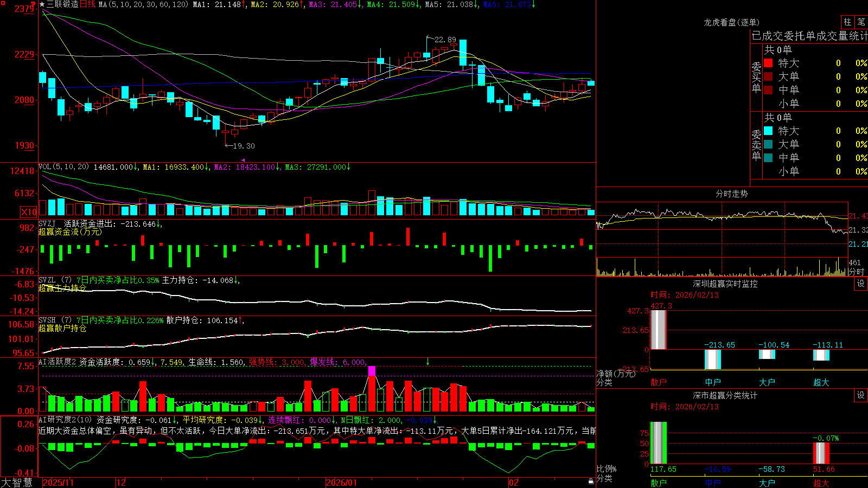
Task: Click the 散户持仓: 106.154 value
Action: [202, 320]
